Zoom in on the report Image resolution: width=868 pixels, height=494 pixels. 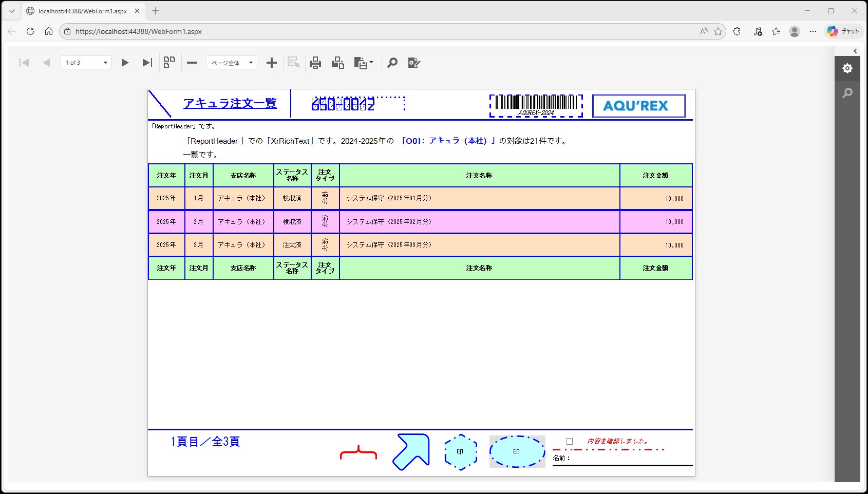point(272,63)
